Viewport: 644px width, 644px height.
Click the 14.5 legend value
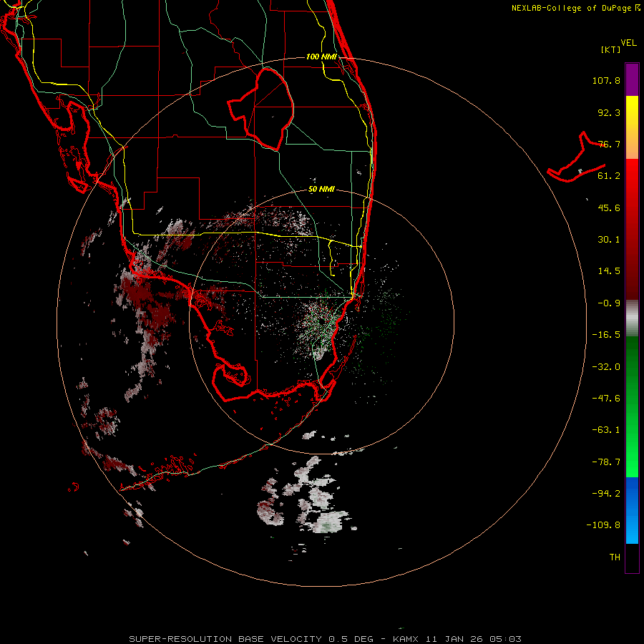point(609,271)
